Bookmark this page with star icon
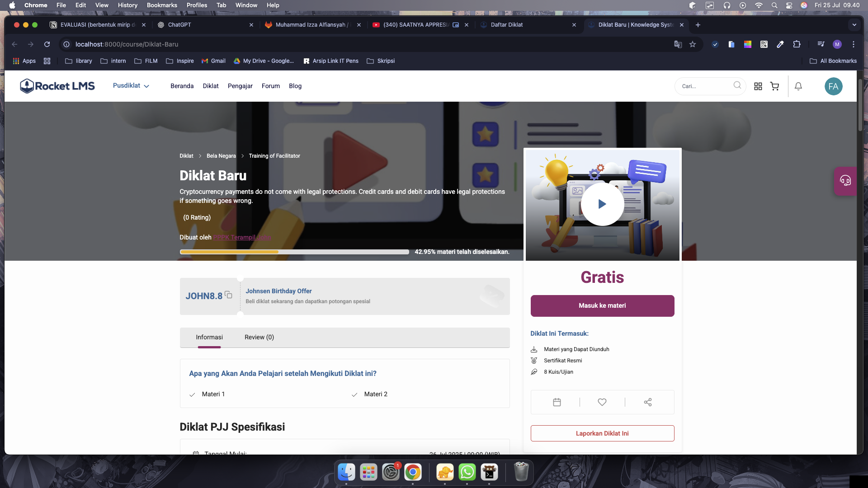 tap(693, 44)
